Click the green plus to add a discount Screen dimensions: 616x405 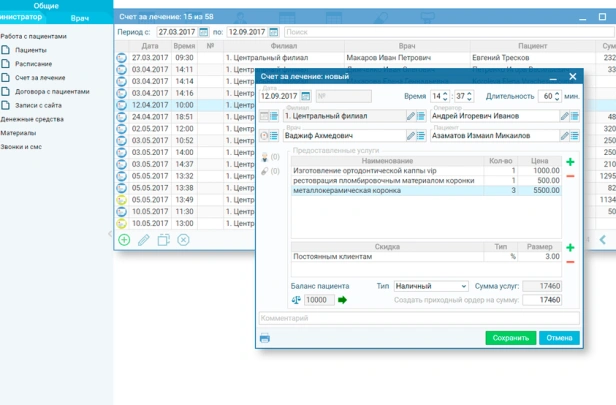(571, 247)
